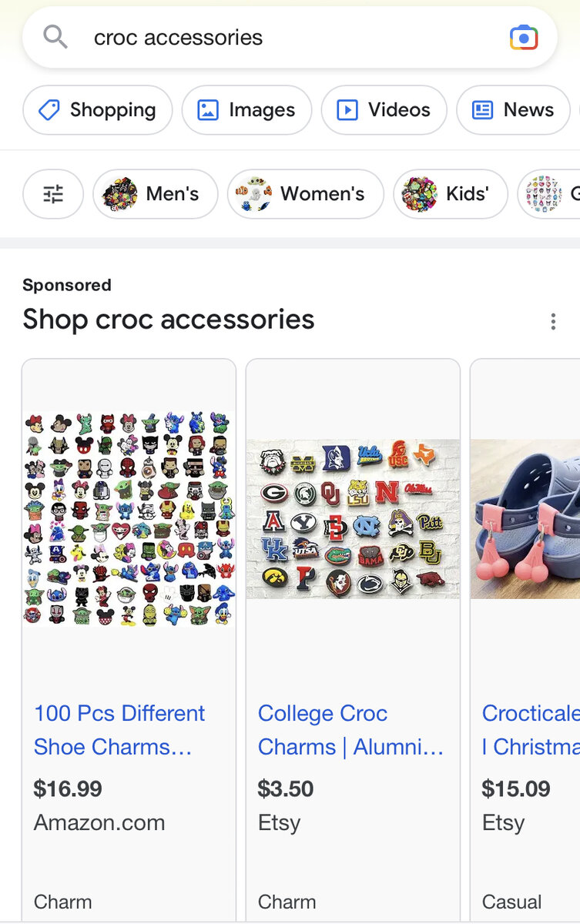
Task: Open the sponsored section three-dot menu
Action: click(552, 322)
